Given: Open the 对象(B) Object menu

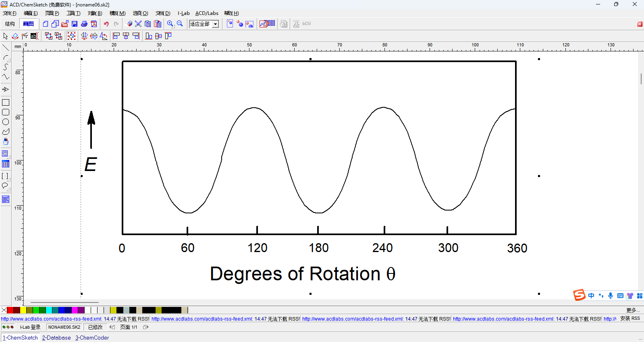Looking at the screenshot, I should click(x=95, y=13).
